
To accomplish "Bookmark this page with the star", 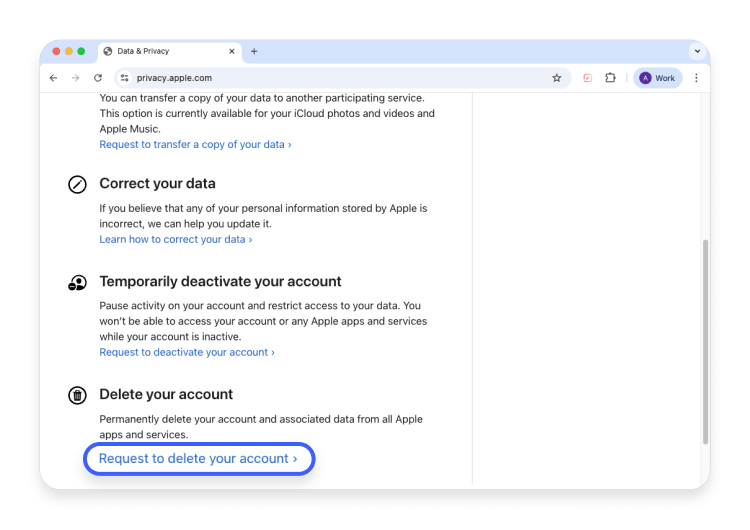I will click(556, 78).
